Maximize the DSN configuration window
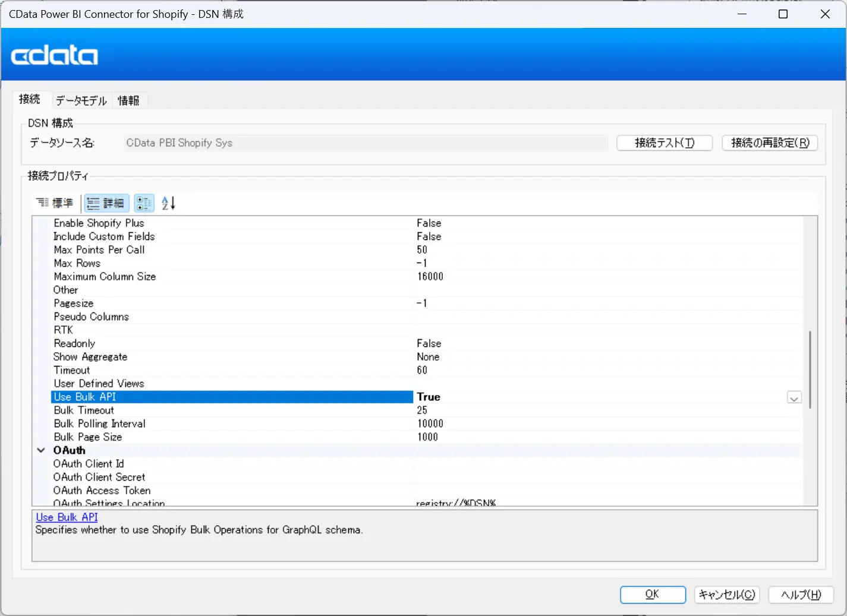 point(783,14)
